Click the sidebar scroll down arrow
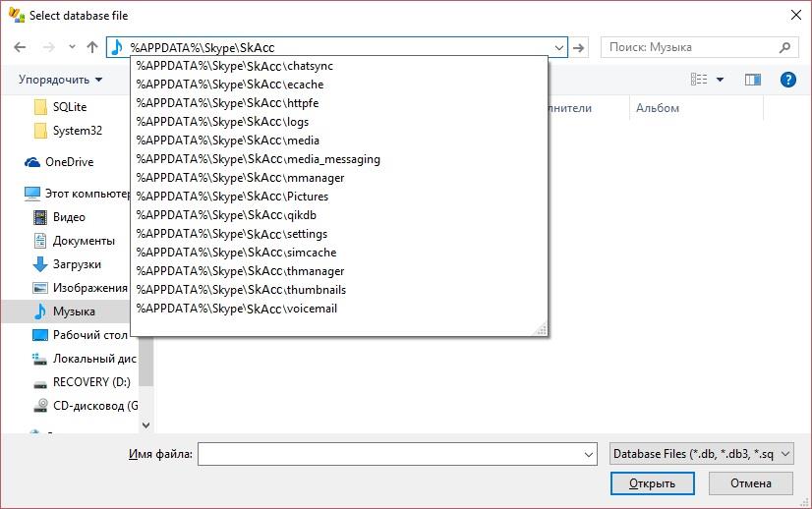Screen dimensions: 812x509 pos(146,425)
